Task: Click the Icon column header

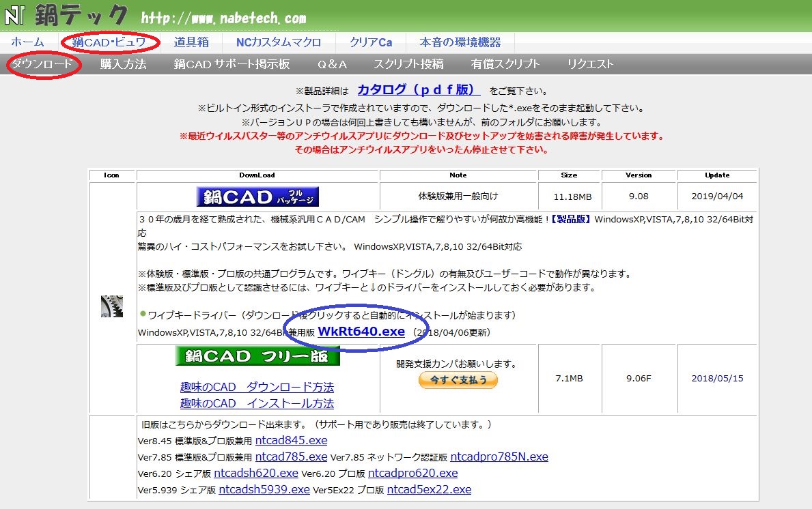Action: (x=111, y=175)
